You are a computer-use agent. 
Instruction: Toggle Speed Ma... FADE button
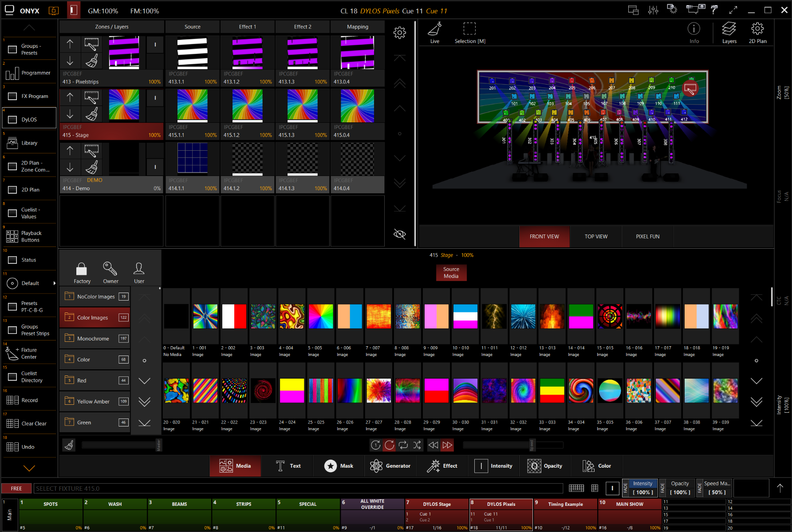[x=700, y=488]
